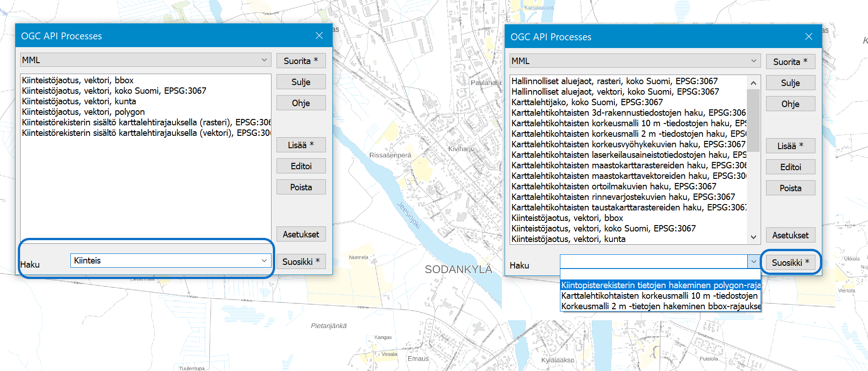Expand MML dropdown in right dialog
The width and height of the screenshot is (868, 371).
[754, 61]
